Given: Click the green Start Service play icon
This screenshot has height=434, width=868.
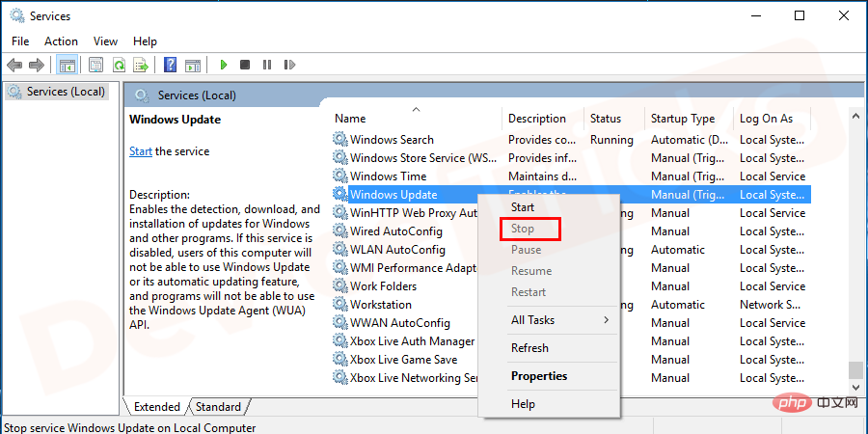Looking at the screenshot, I should coord(224,66).
